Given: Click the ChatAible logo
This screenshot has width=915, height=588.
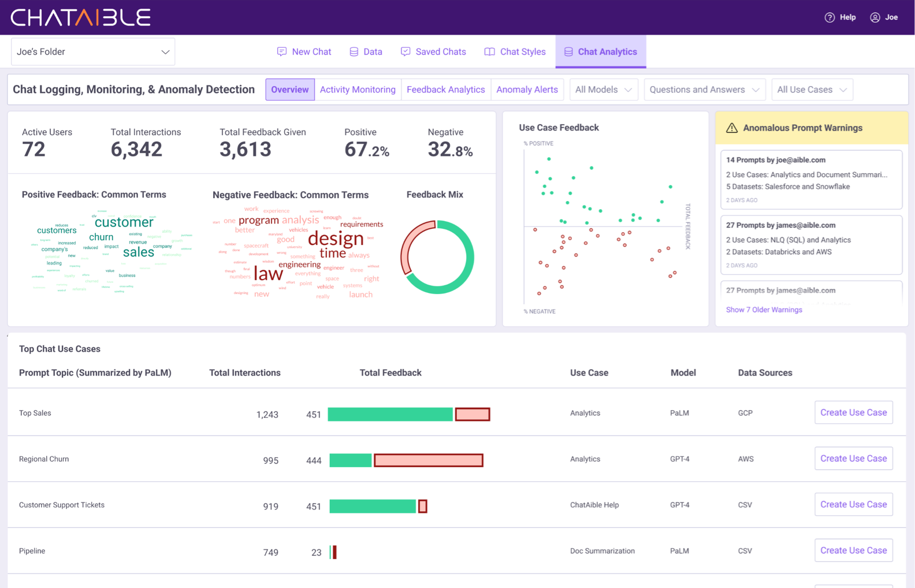Looking at the screenshot, I should tap(81, 17).
